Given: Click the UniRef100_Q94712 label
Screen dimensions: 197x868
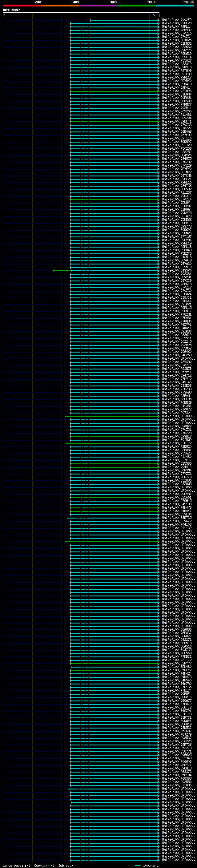Looking at the screenshot, I should 176,375.
